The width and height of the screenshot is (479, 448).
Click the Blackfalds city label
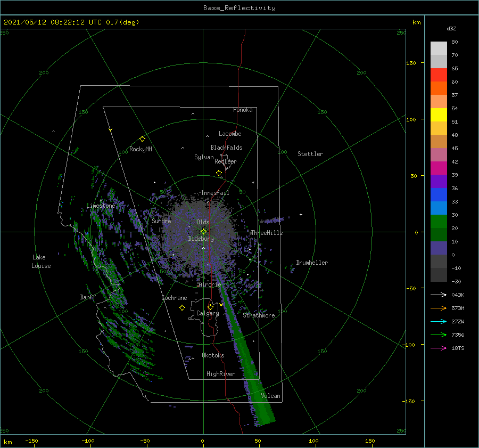(x=226, y=148)
